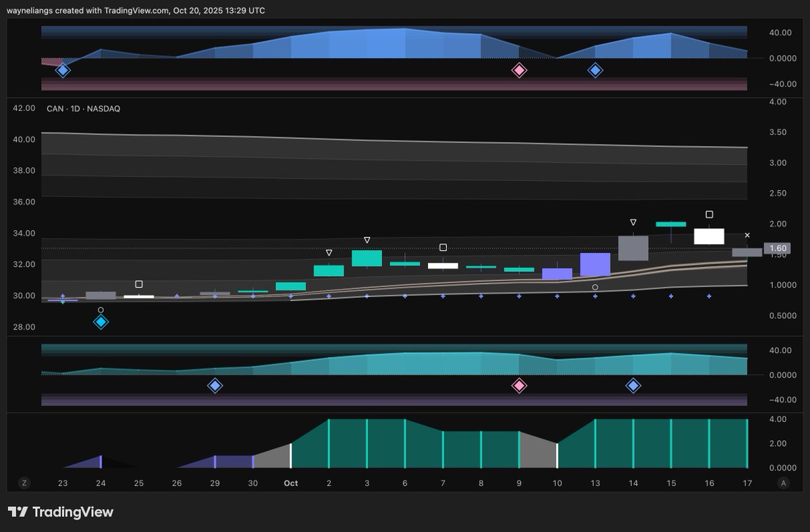Click the circle marker below the Oct 13 candle
Image resolution: width=810 pixels, height=532 pixels.
(595, 287)
